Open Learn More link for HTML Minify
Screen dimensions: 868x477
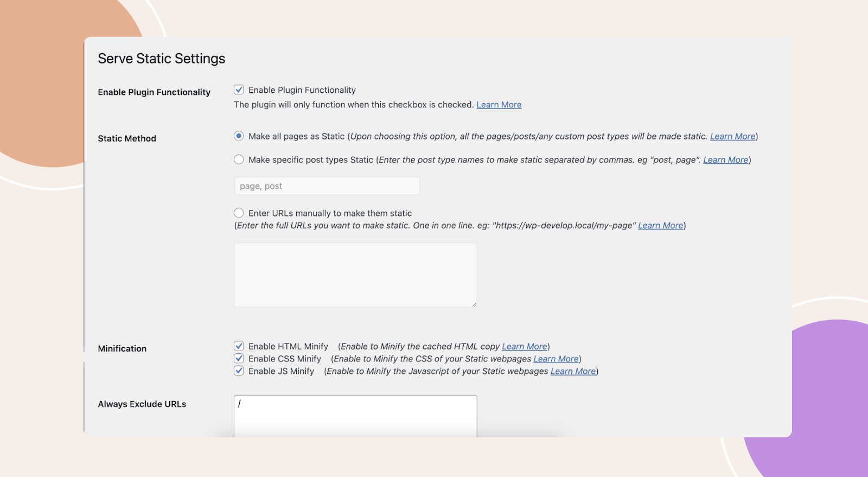525,346
